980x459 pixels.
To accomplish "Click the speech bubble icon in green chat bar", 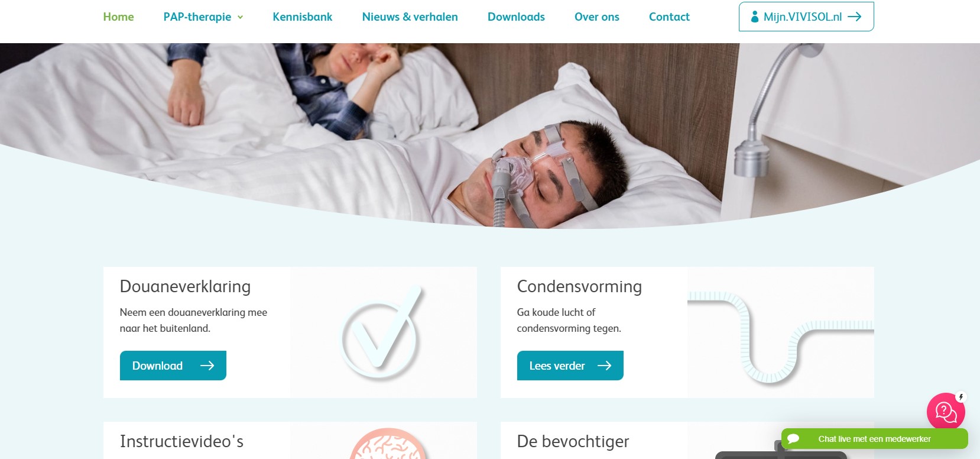I will click(793, 439).
